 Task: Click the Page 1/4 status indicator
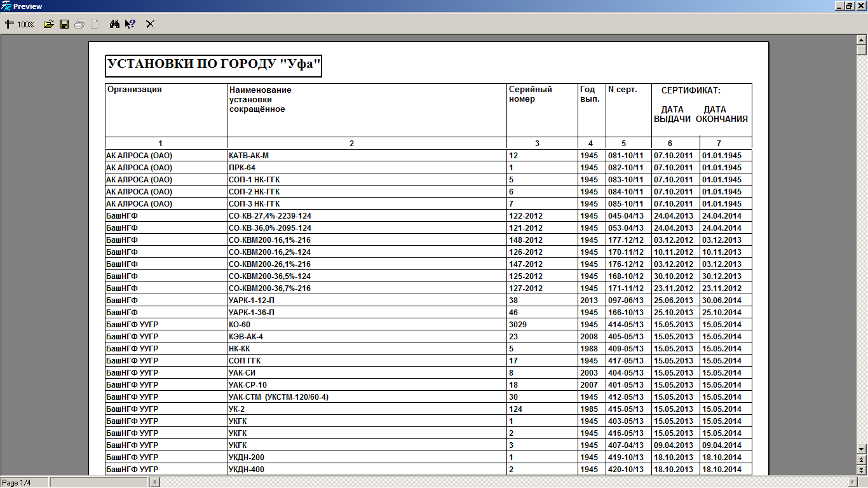24,482
